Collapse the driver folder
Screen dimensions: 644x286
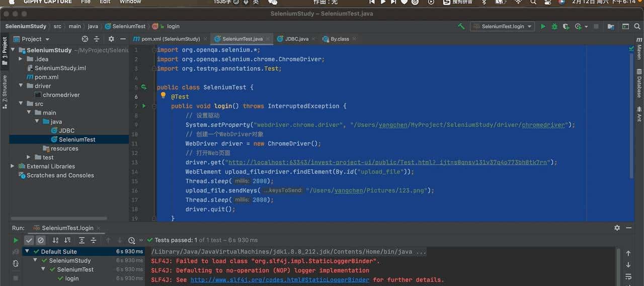click(x=21, y=86)
